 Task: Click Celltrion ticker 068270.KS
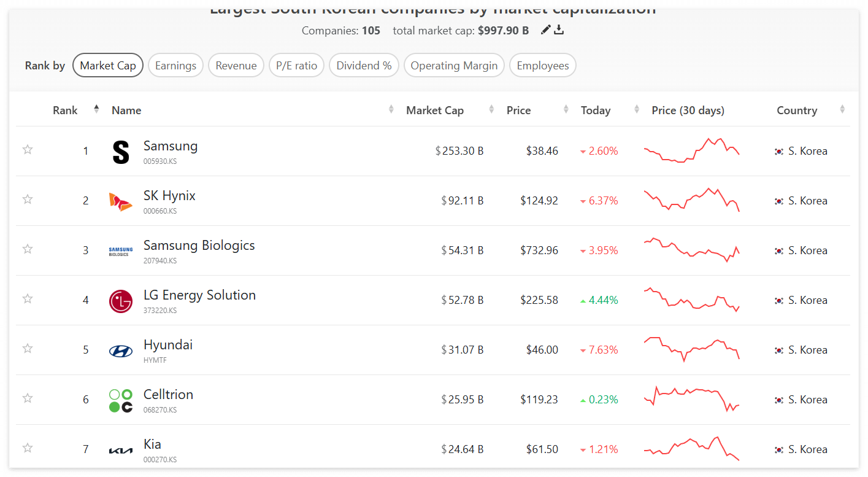coord(160,410)
